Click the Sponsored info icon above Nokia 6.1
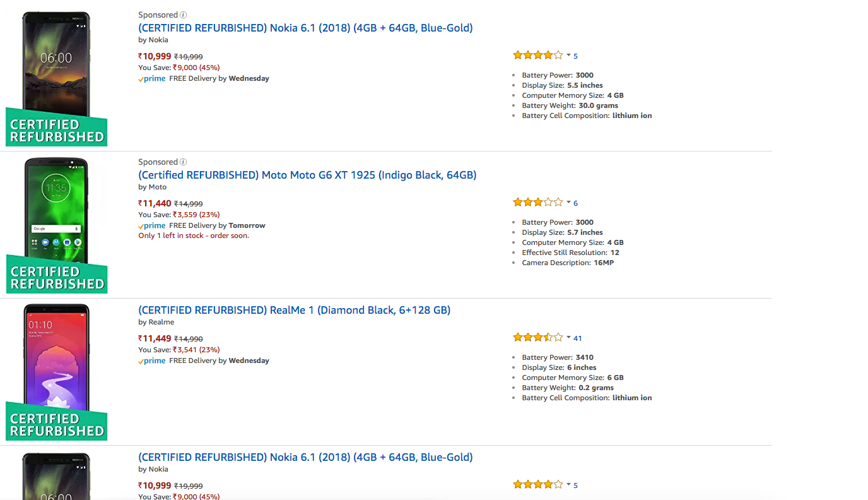 183,15
